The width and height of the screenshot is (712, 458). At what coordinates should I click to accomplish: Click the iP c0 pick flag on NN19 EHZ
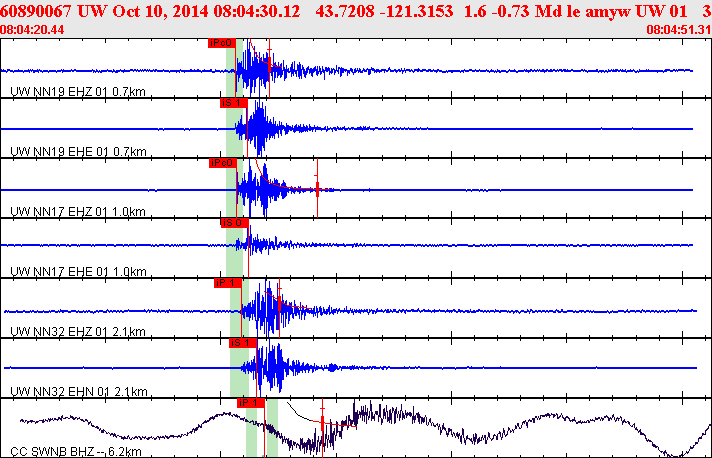click(221, 43)
